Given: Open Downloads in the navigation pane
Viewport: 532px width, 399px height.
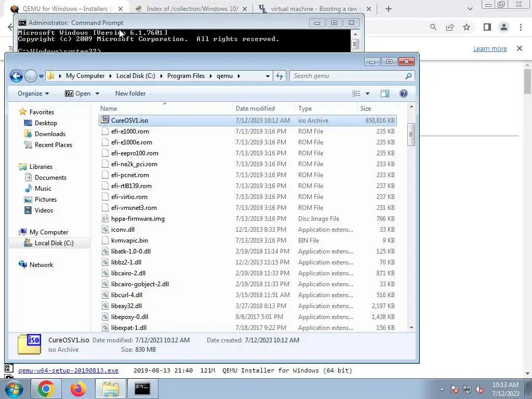Looking at the screenshot, I should click(50, 134).
